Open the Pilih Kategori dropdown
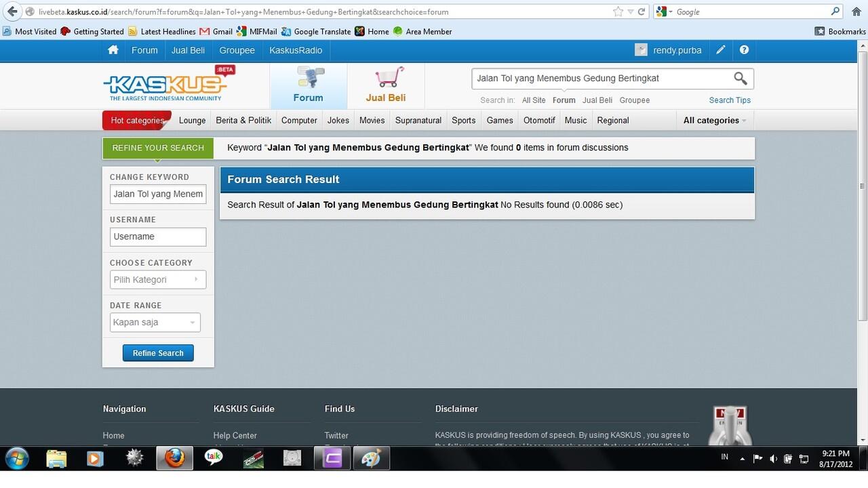 tap(158, 279)
